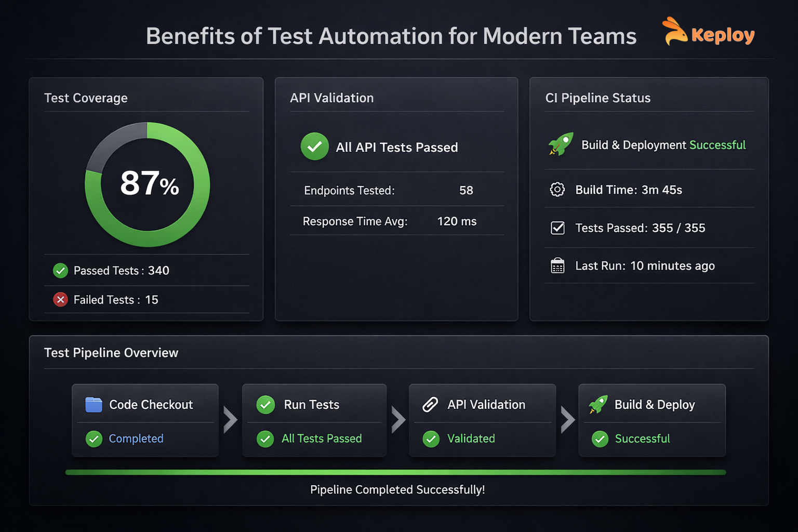
Task: Select the folder icon in Code Checkout step
Action: click(94, 404)
